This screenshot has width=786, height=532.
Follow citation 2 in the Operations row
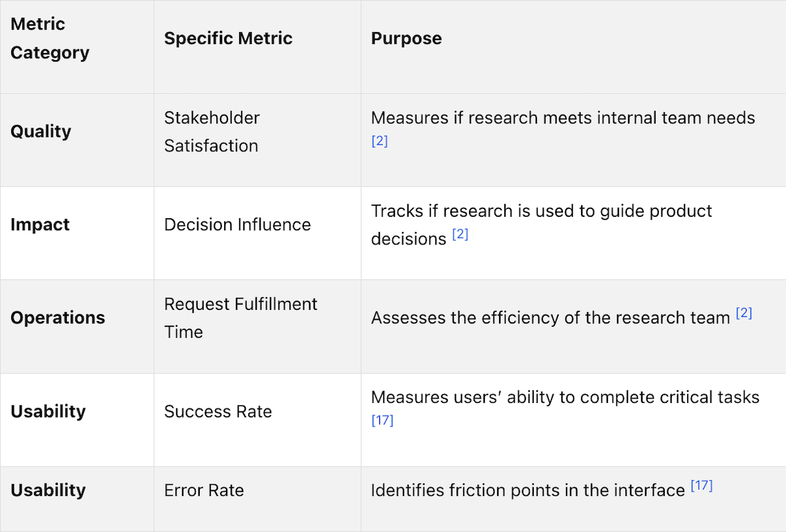pyautogui.click(x=743, y=314)
